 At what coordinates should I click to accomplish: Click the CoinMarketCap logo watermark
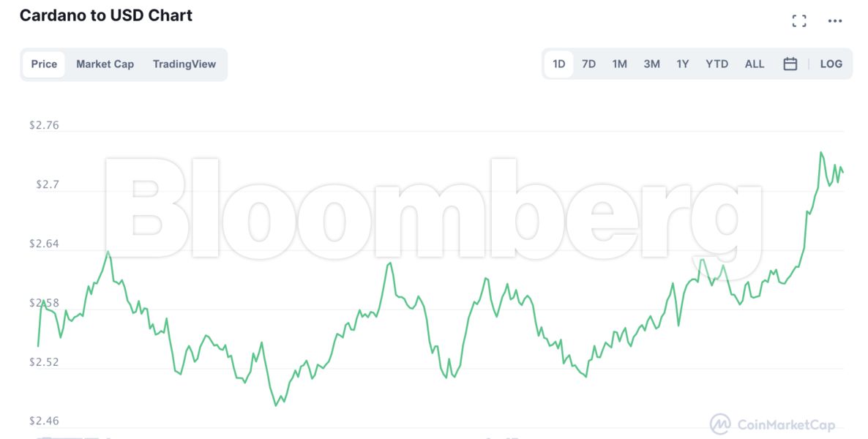pyautogui.click(x=773, y=424)
